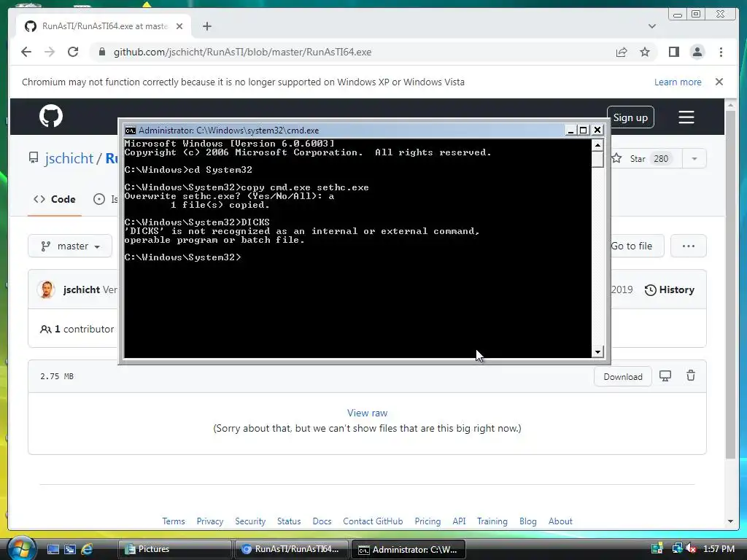Screen dimensions: 747x560
Task: Open the Docs footer link
Action: (x=322, y=521)
